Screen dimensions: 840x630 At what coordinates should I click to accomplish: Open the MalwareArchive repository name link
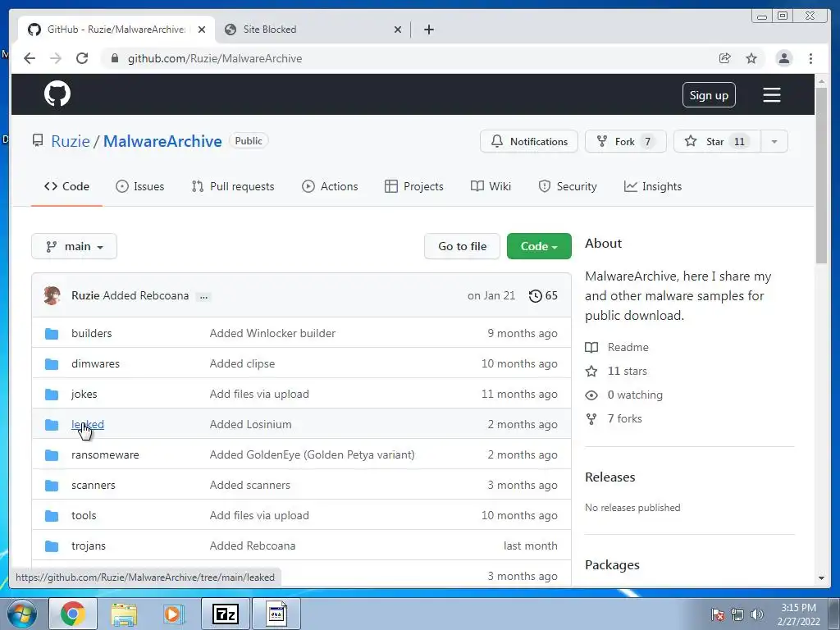[x=162, y=141]
